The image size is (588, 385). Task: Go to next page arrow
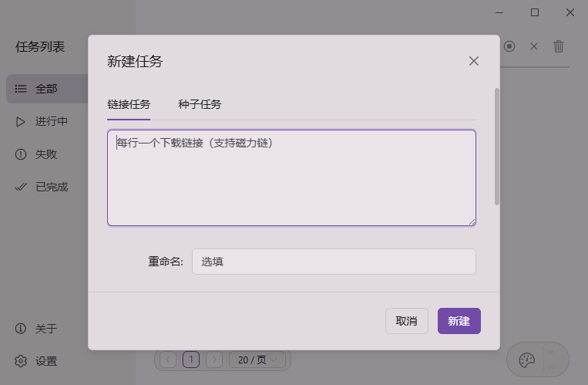[214, 360]
